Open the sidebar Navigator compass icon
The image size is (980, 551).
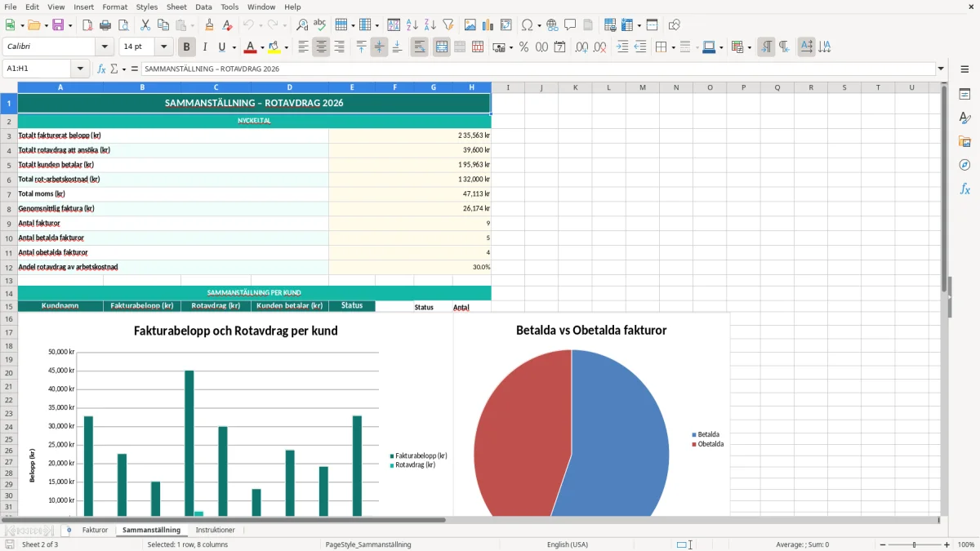pos(964,165)
